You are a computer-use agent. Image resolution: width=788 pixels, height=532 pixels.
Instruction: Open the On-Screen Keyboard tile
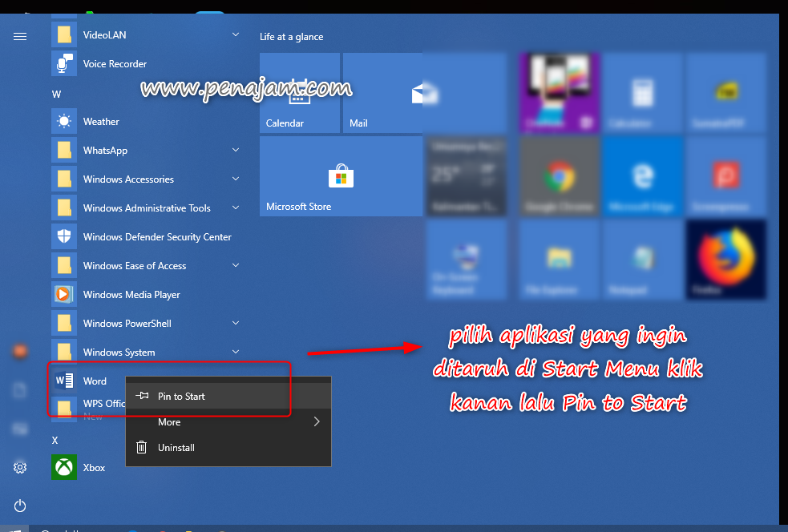[467, 260]
